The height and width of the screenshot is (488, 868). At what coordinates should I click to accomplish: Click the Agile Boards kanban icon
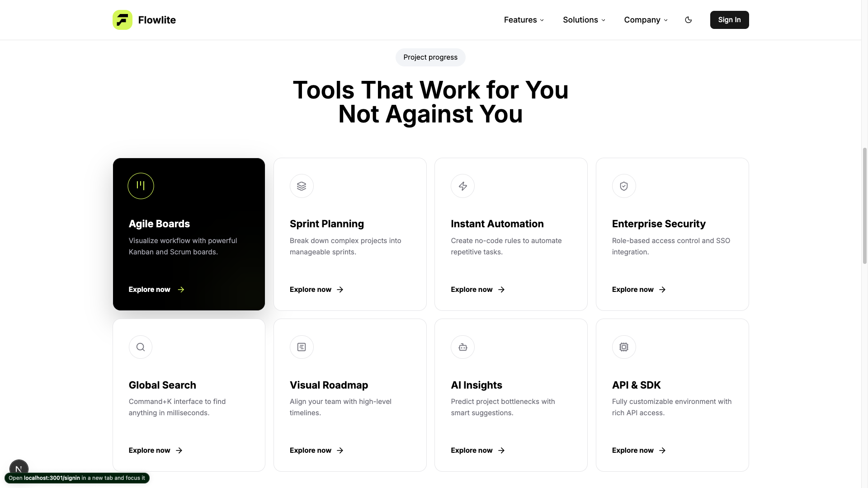coord(141,186)
